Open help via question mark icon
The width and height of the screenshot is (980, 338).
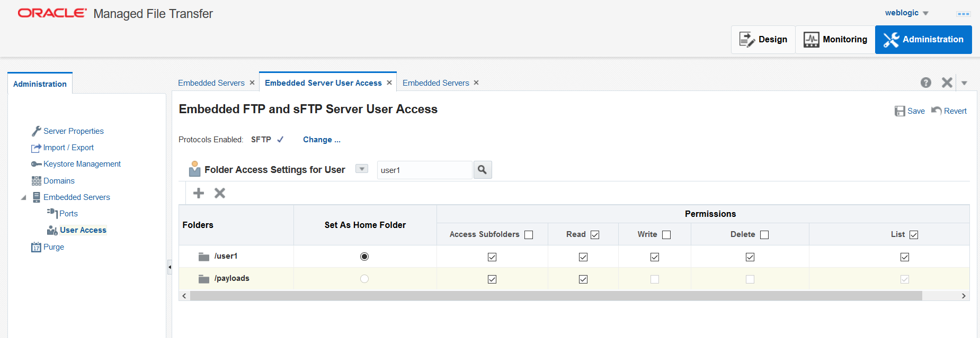925,83
